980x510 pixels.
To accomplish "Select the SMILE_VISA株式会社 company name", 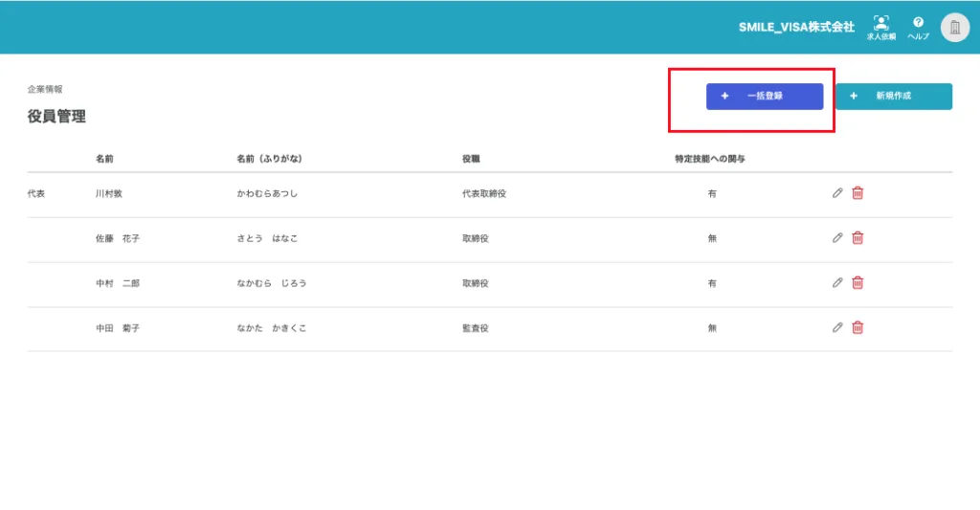I will tap(796, 27).
